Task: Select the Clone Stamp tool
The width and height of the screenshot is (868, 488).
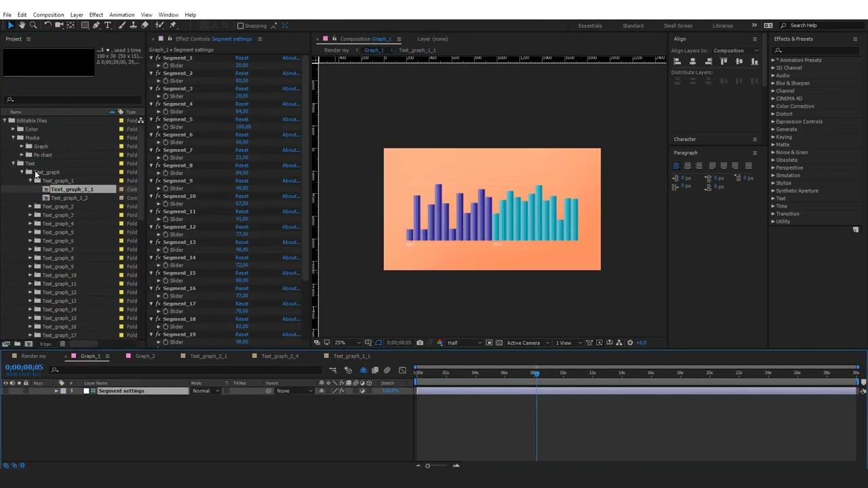Action: pyautogui.click(x=133, y=25)
